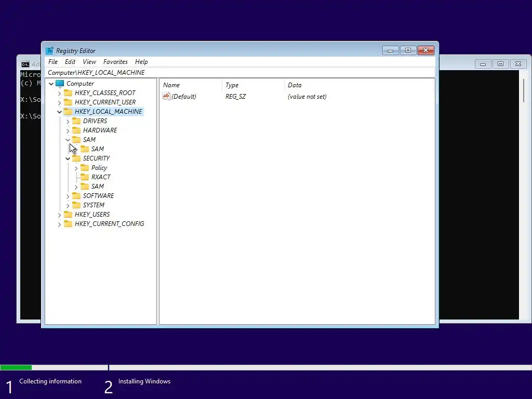This screenshot has height=399, width=532.
Task: Select the (Default) value name
Action: [x=183, y=96]
